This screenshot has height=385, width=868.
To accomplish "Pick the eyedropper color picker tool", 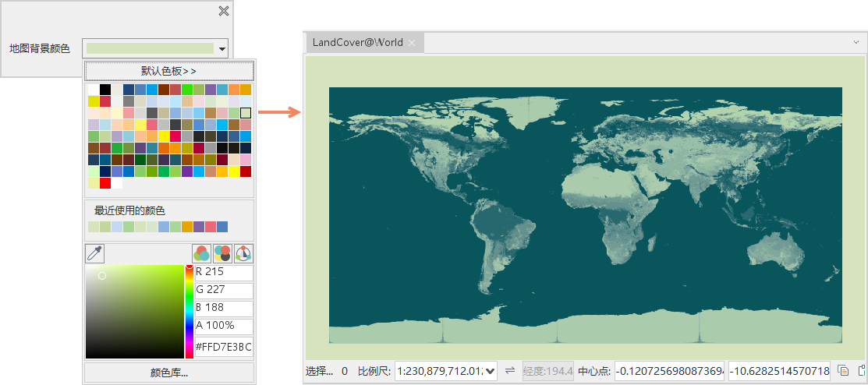I will click(x=95, y=253).
